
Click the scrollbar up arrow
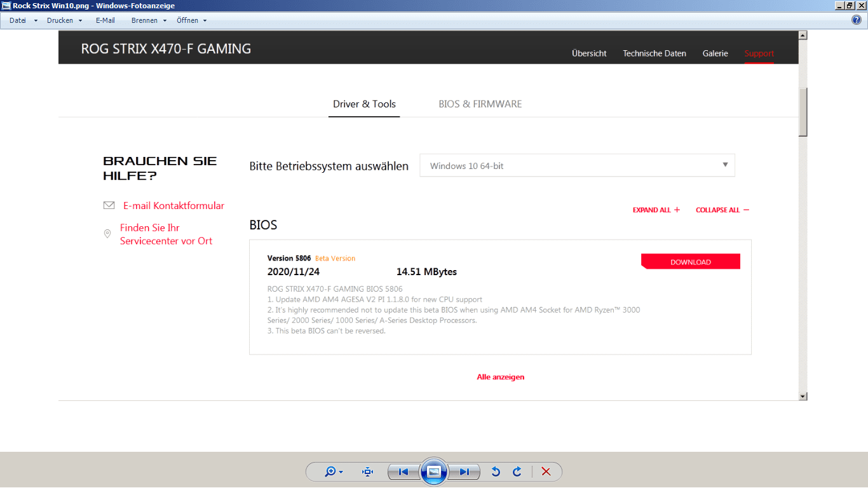click(803, 36)
